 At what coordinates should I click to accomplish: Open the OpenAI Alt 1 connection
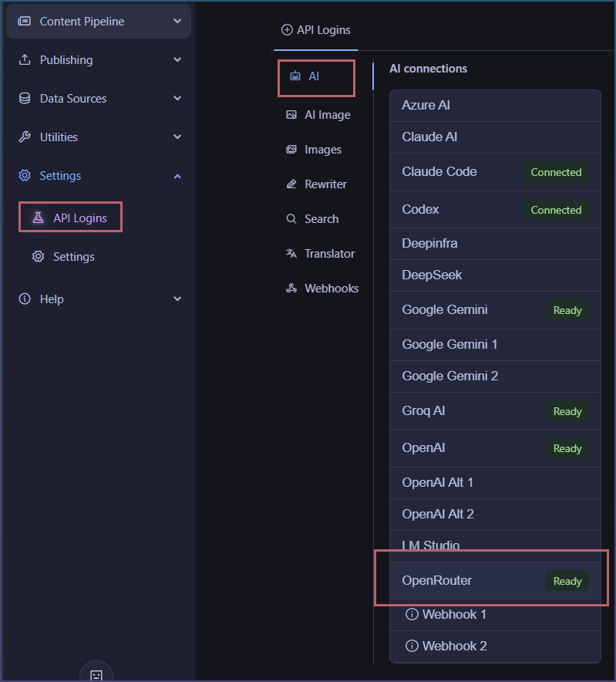point(495,483)
